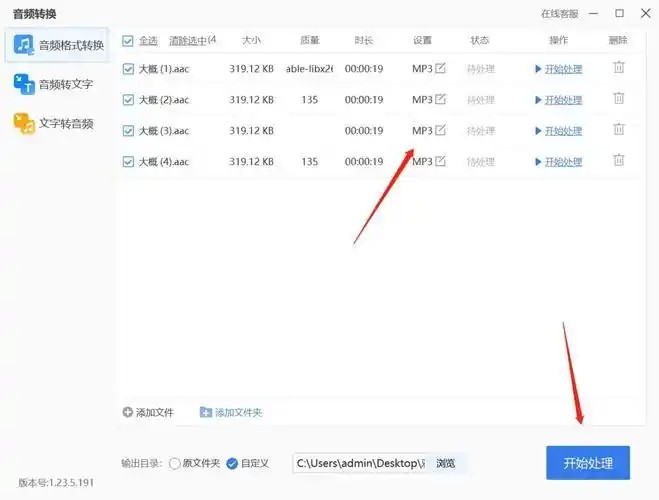Click the 添加文件 add file button
The height and width of the screenshot is (500, 659).
pyautogui.click(x=148, y=413)
